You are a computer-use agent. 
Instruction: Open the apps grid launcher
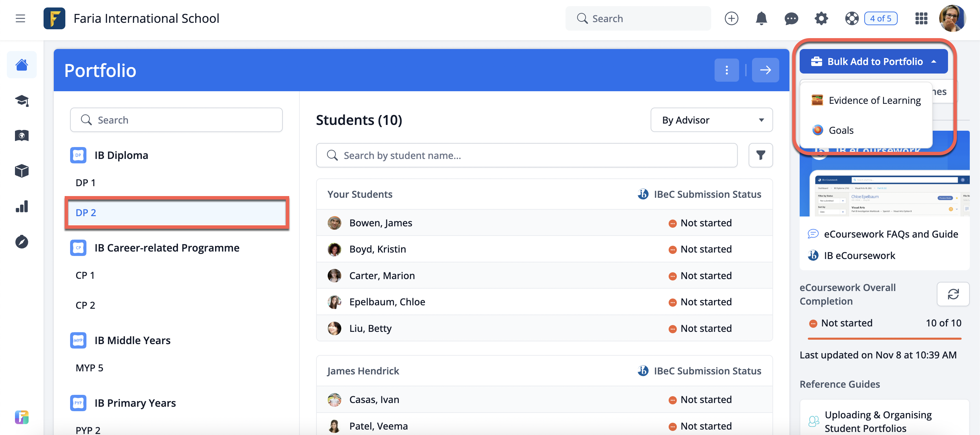click(x=921, y=18)
